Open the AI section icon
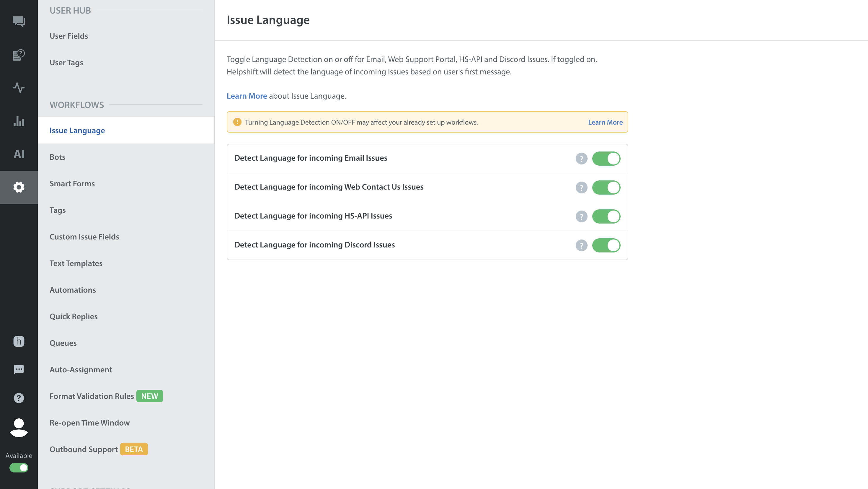 (x=19, y=154)
